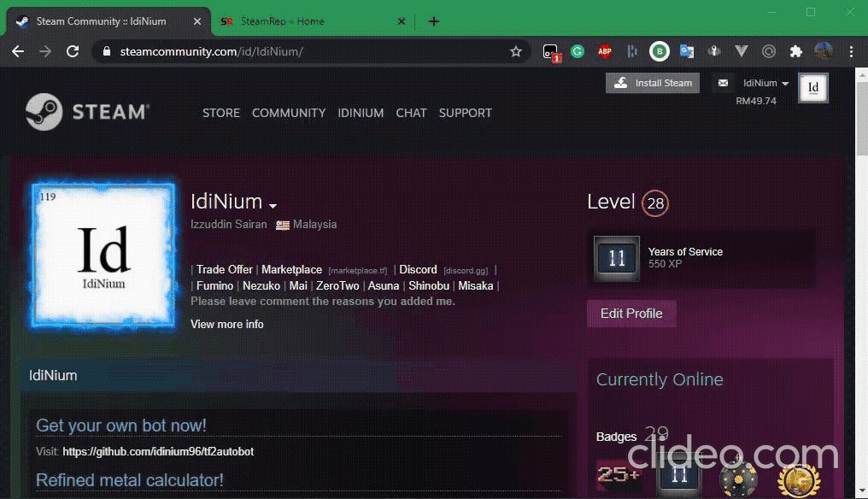
Task: Click the 25+ badge in showcase
Action: pos(619,475)
